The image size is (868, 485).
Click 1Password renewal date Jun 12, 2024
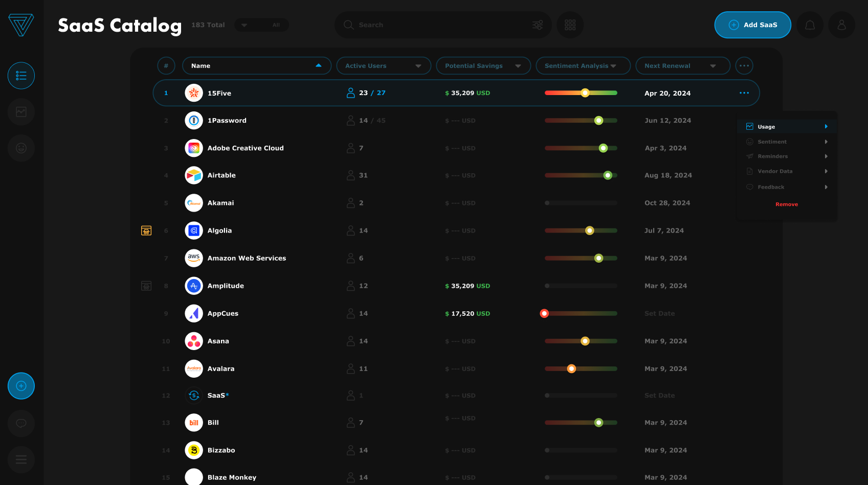tap(667, 121)
